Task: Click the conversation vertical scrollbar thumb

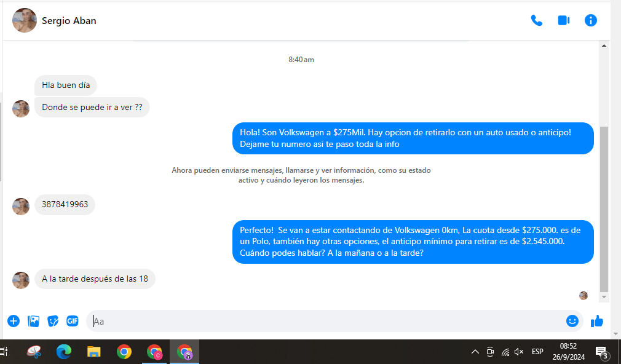Action: tap(604, 209)
